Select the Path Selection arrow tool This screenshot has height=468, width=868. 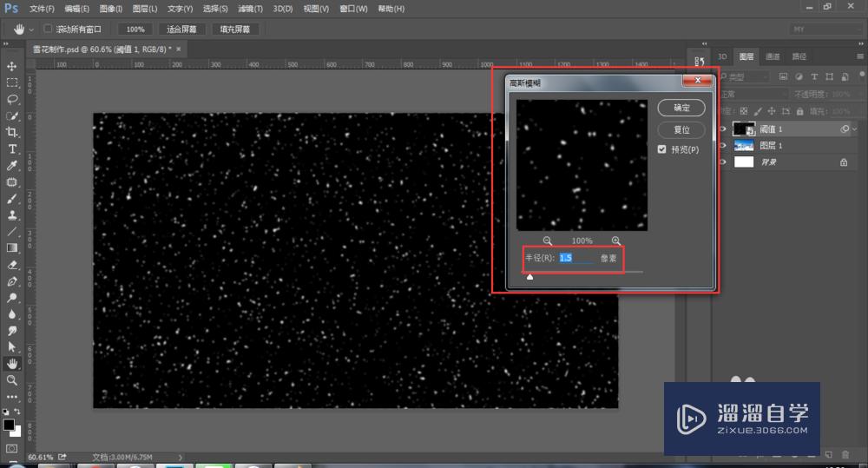[x=11, y=347]
